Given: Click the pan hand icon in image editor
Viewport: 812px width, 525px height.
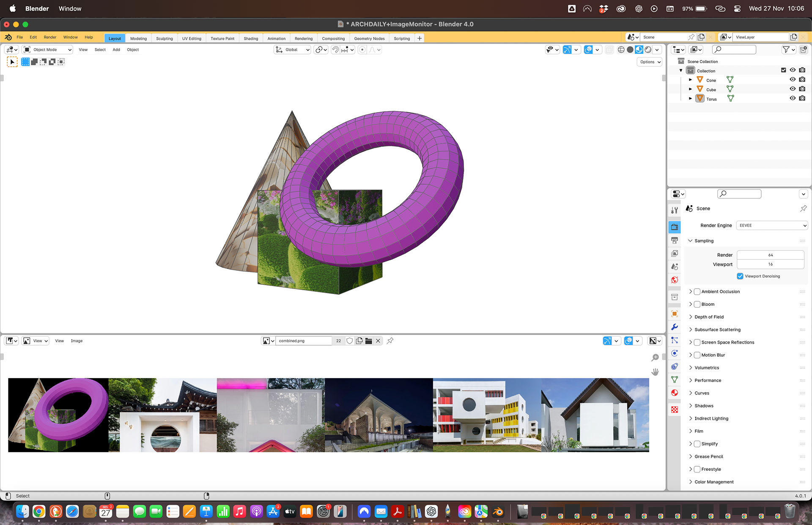Looking at the screenshot, I should tap(655, 372).
